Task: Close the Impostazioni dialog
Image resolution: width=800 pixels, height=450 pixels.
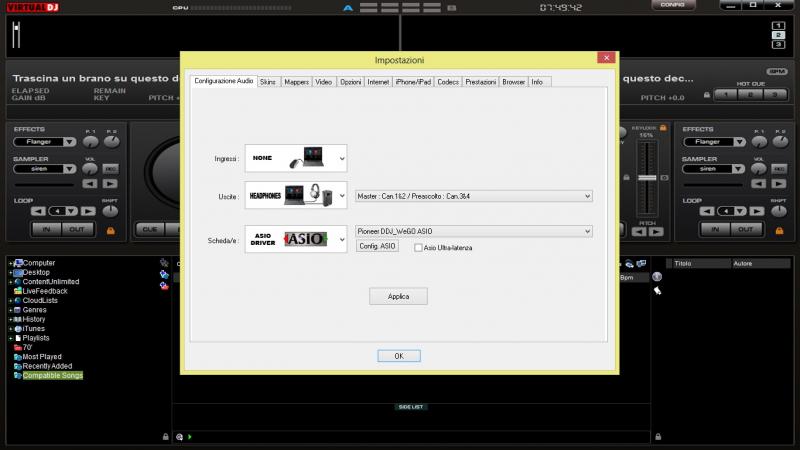Action: click(606, 58)
